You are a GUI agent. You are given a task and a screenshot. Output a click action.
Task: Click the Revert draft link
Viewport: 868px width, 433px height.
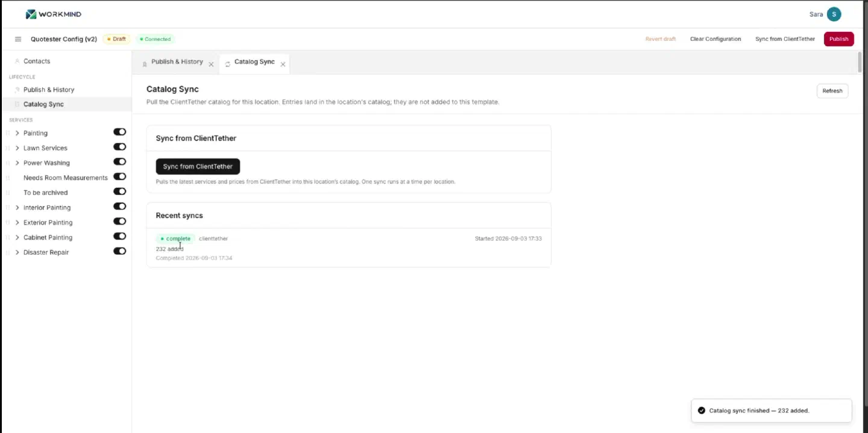[661, 39]
